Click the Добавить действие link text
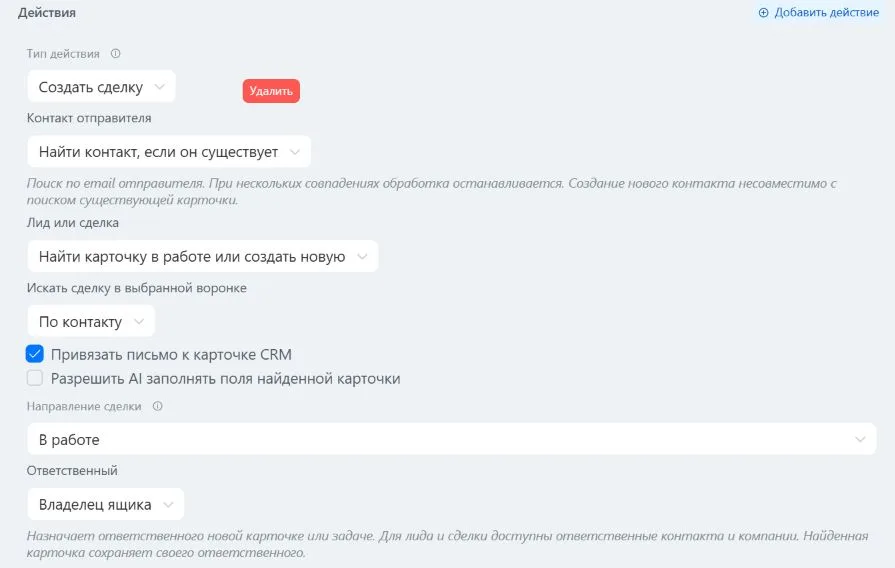The width and height of the screenshot is (895, 568). pos(827,13)
